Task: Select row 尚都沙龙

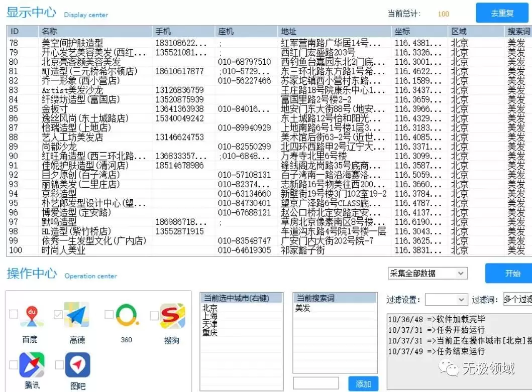Action: coord(269,147)
